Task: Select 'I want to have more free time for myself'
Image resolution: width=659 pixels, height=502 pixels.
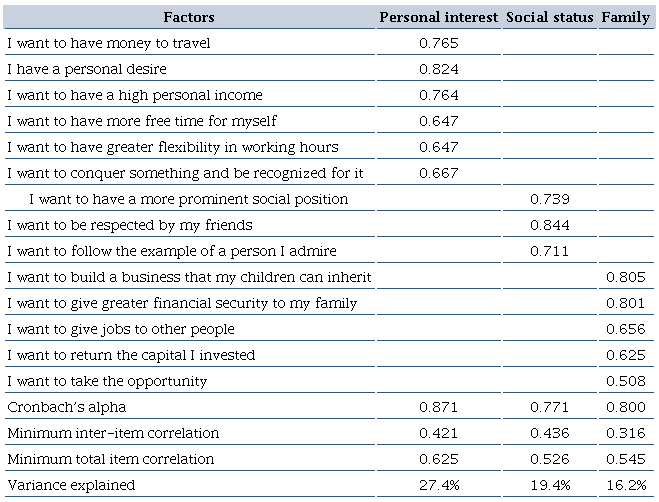Action: [141, 121]
